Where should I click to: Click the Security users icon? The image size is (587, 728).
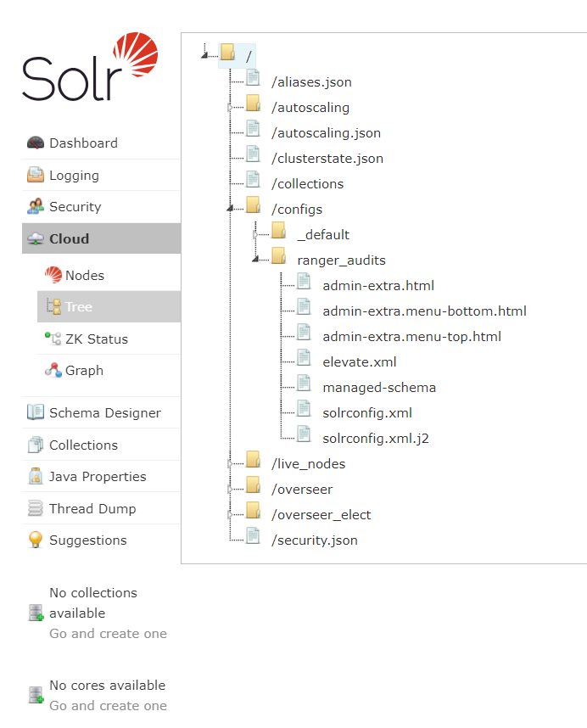[36, 207]
